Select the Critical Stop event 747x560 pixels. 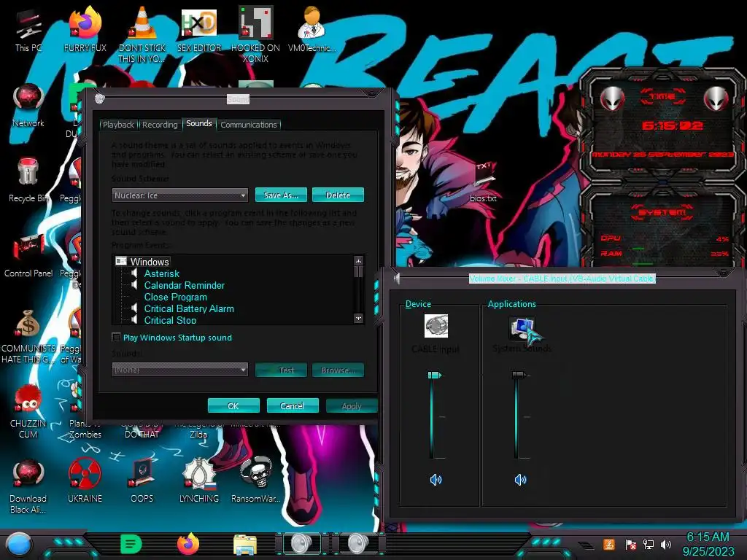(170, 320)
